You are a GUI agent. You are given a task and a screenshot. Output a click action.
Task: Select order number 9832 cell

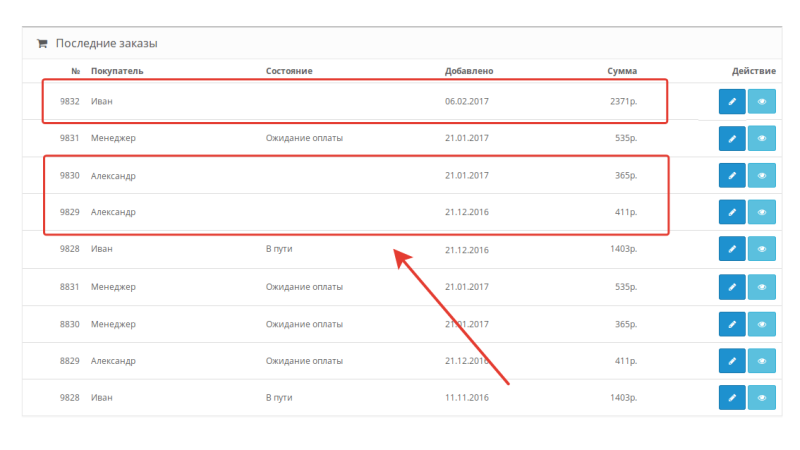click(x=69, y=101)
